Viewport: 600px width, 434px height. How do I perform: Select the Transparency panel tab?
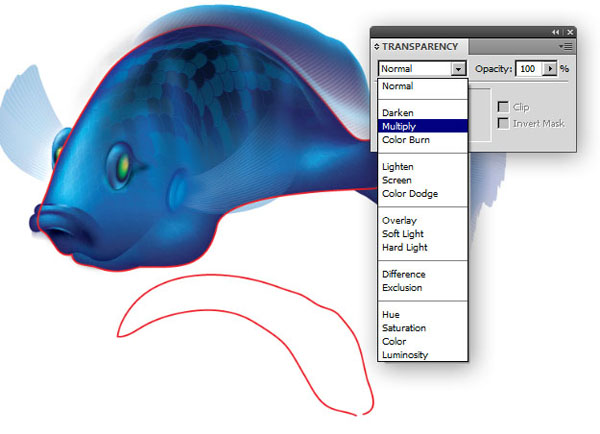tap(420, 47)
